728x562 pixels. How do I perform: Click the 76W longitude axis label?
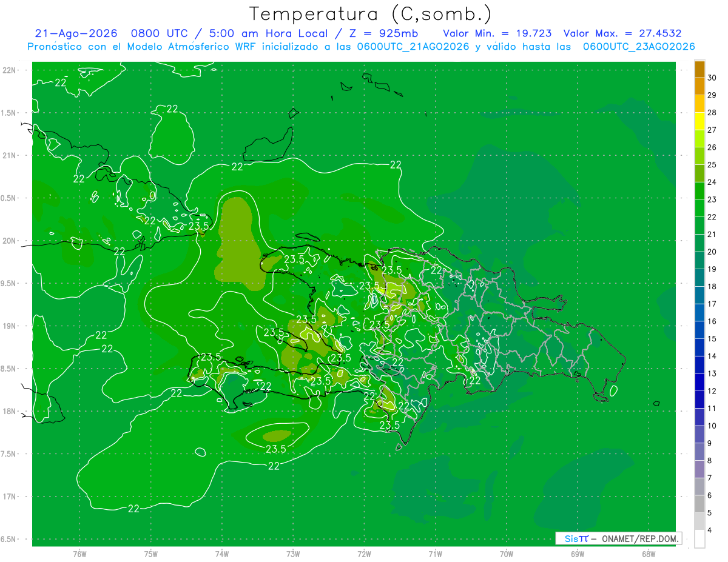click(79, 555)
